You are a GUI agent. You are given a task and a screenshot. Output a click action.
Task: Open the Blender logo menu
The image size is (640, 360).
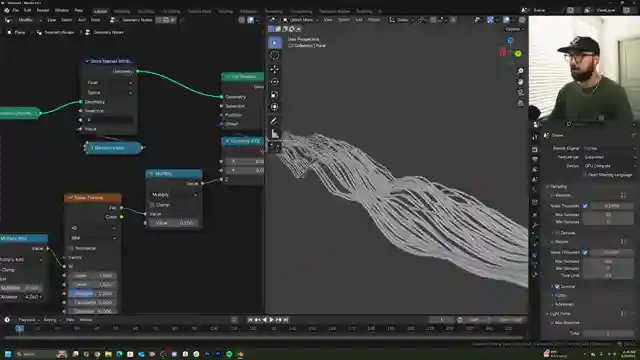[x=7, y=10]
